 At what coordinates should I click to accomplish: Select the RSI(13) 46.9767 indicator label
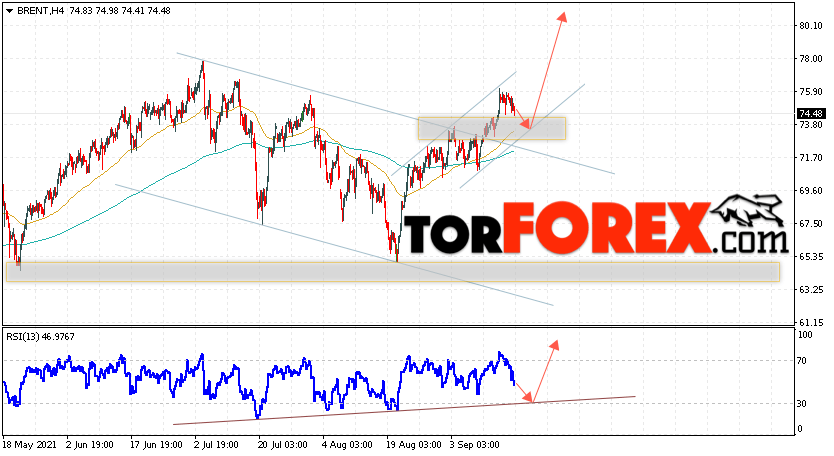pyautogui.click(x=40, y=337)
